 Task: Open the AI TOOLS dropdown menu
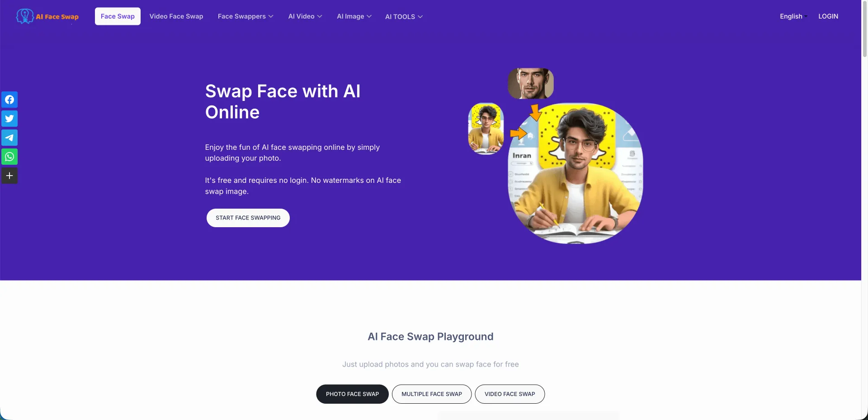[x=404, y=16]
